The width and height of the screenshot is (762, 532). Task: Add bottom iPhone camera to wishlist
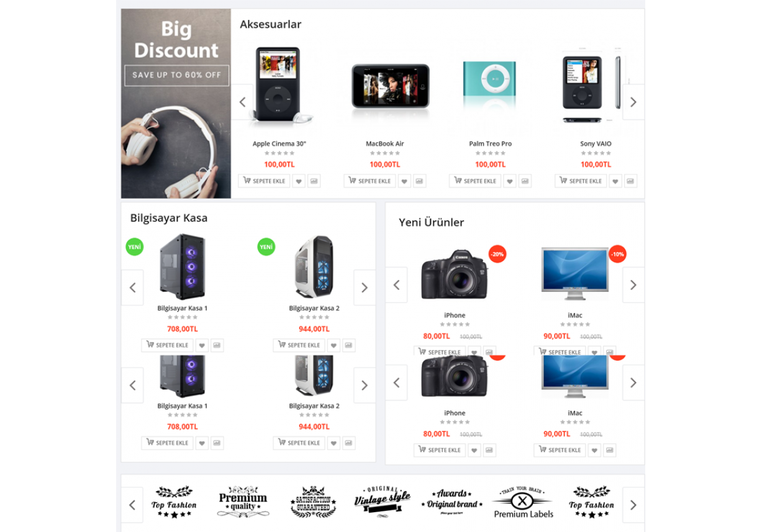[474, 450]
